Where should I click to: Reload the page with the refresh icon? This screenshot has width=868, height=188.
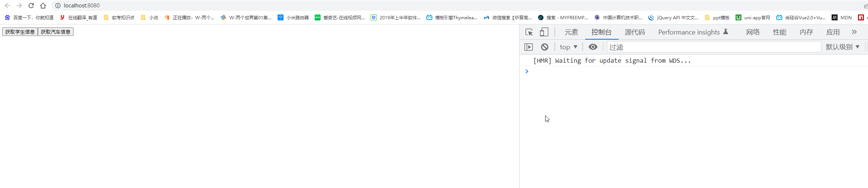[x=31, y=6]
